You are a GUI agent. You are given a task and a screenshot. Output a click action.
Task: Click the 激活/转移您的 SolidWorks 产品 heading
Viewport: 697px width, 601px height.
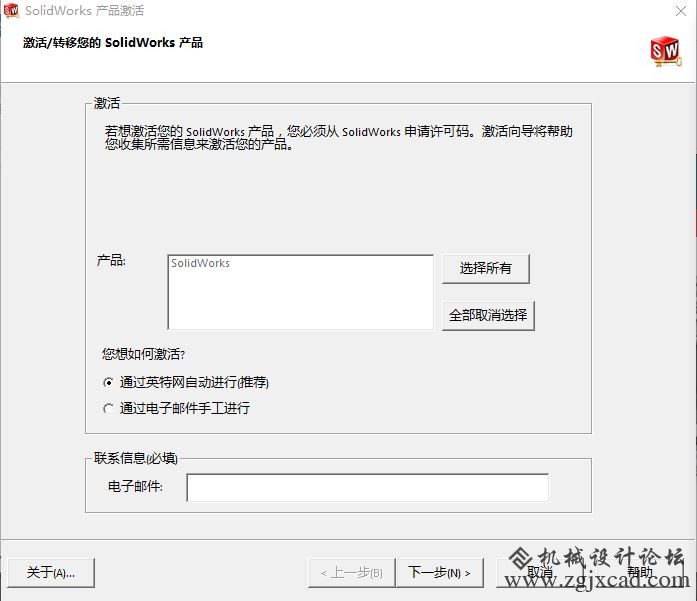pos(113,43)
